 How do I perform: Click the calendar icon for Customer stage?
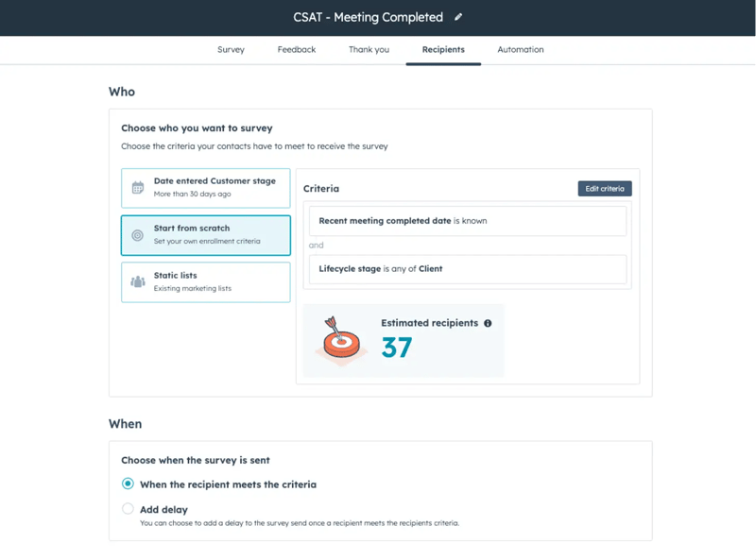pos(138,188)
